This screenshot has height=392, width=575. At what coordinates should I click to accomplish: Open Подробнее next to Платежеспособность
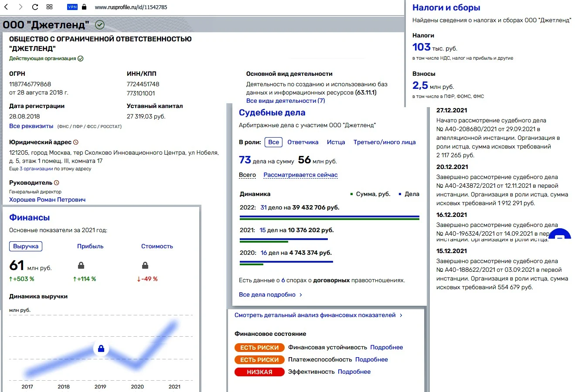click(371, 360)
